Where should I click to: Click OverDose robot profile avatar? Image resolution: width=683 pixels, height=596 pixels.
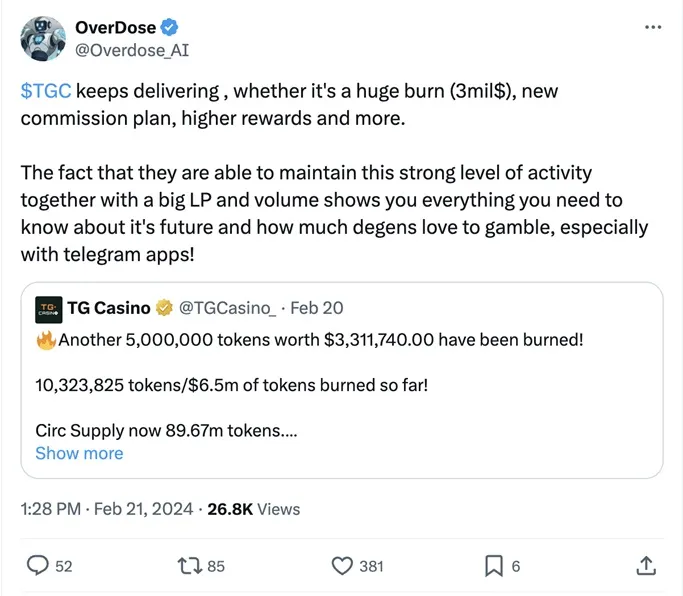tap(42, 39)
